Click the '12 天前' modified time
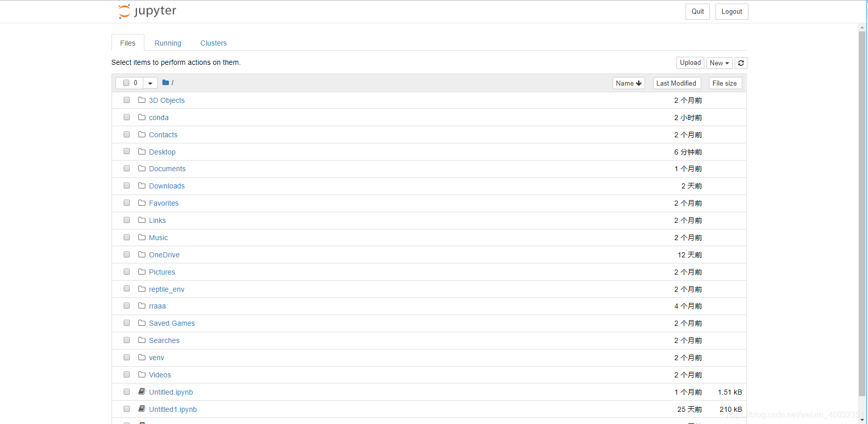The height and width of the screenshot is (424, 868). click(690, 255)
